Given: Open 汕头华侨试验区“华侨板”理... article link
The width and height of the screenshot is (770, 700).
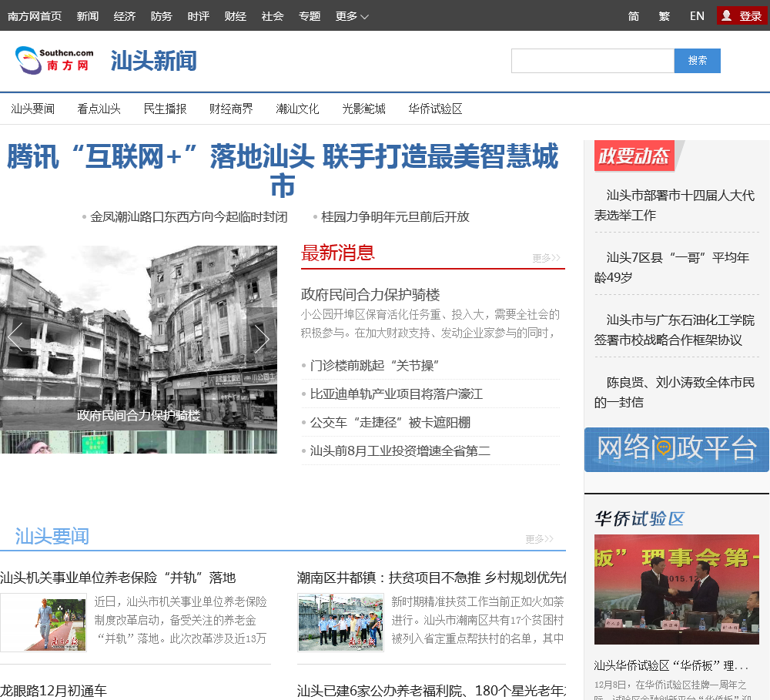Looking at the screenshot, I should click(671, 665).
